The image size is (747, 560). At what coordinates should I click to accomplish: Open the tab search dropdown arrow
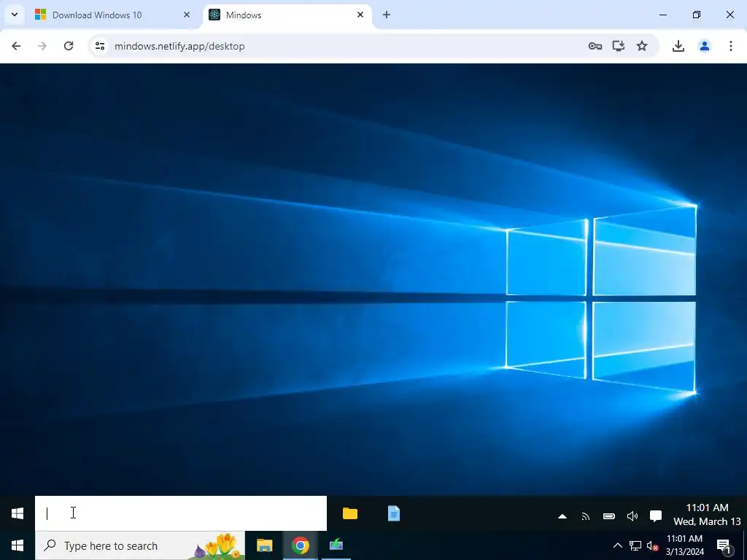15,15
